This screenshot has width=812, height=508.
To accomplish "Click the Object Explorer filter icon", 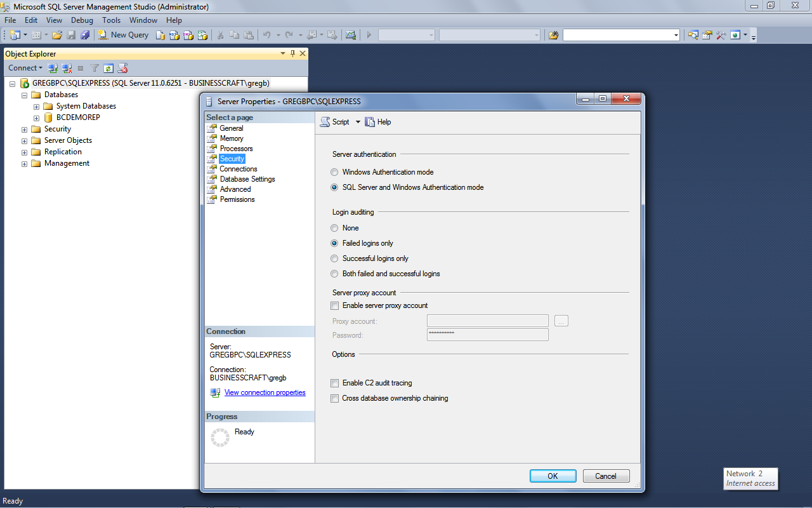I will point(95,68).
